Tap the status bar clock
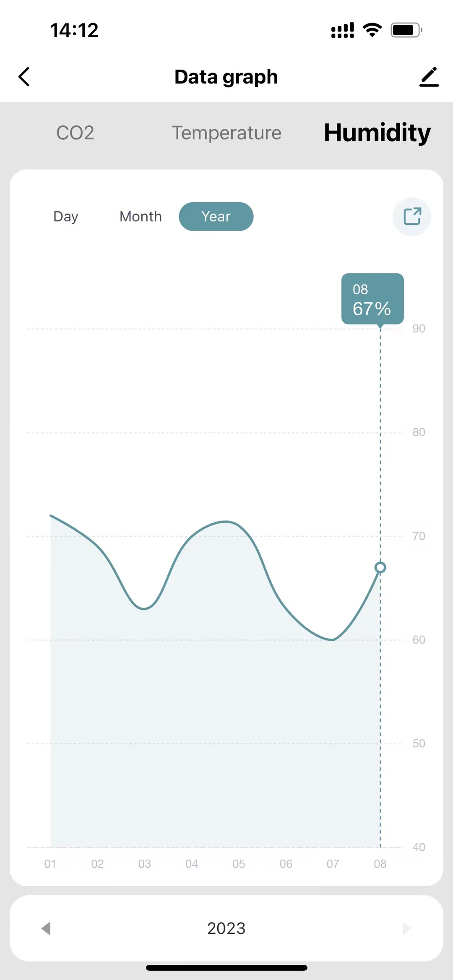This screenshot has width=453, height=980. tap(74, 30)
